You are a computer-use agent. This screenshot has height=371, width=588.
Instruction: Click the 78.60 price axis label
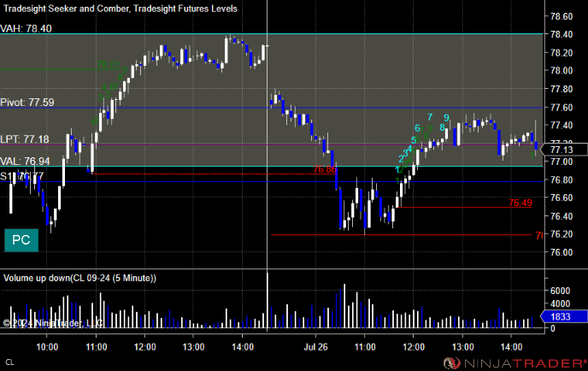coord(561,16)
